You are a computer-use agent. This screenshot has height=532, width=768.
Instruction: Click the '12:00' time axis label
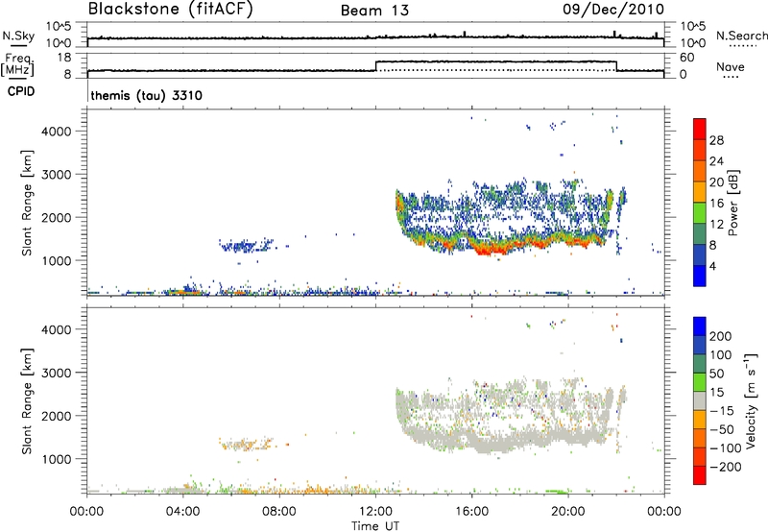[375, 512]
